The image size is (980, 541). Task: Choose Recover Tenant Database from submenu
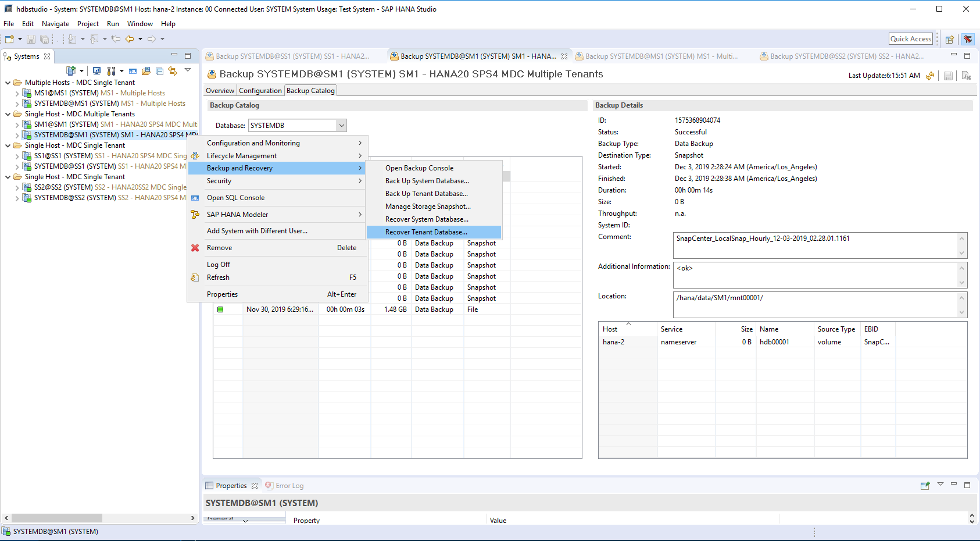[426, 232]
